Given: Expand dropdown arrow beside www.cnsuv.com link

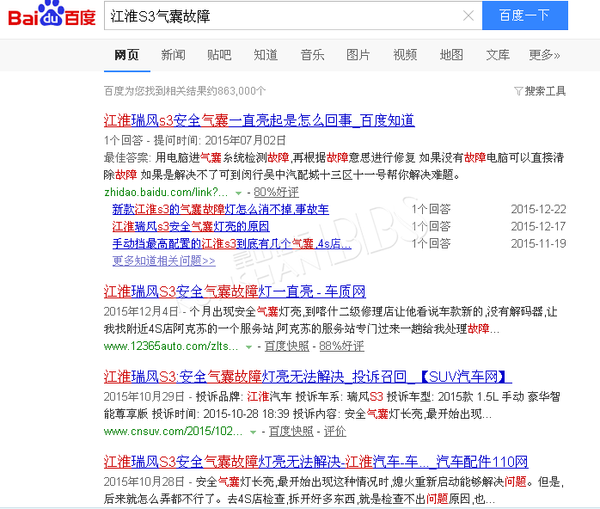Looking at the screenshot, I should (x=253, y=432).
